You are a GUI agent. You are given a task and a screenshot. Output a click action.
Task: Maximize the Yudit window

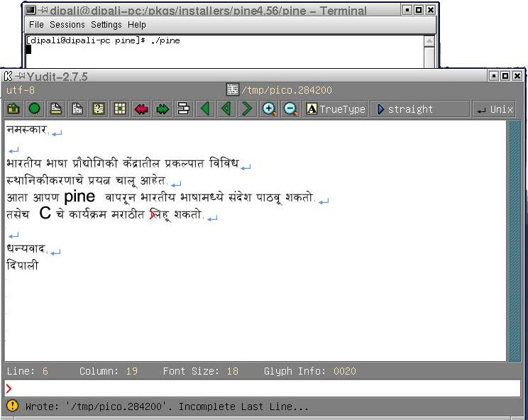[x=505, y=76]
